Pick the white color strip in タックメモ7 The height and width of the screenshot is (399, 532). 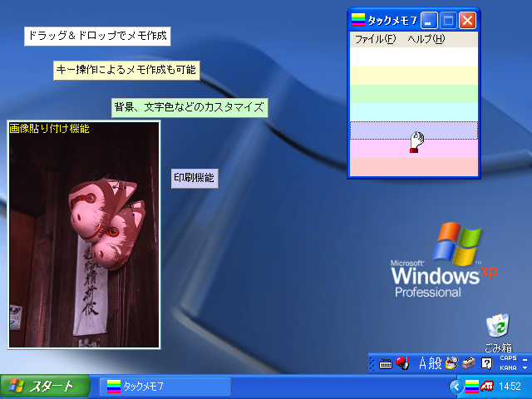click(x=414, y=57)
